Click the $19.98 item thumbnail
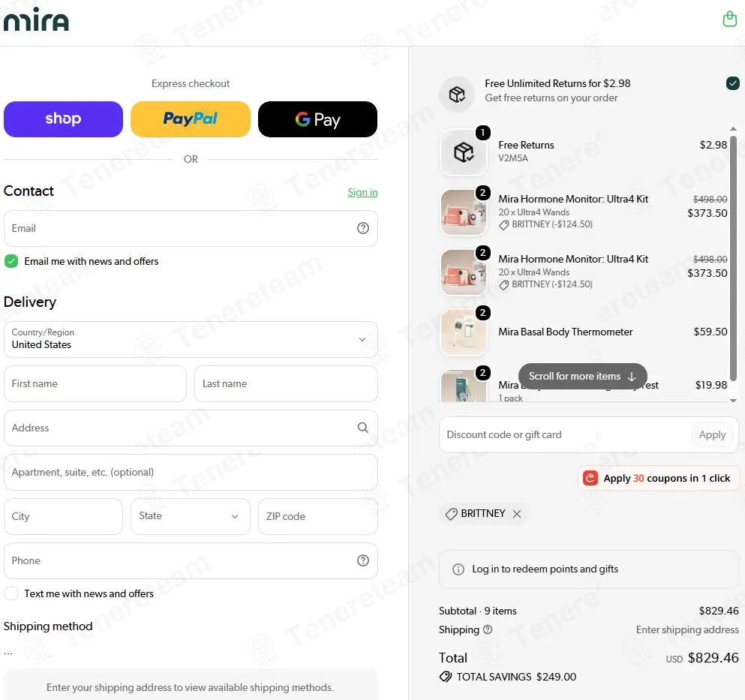This screenshot has width=745, height=700. [x=464, y=386]
